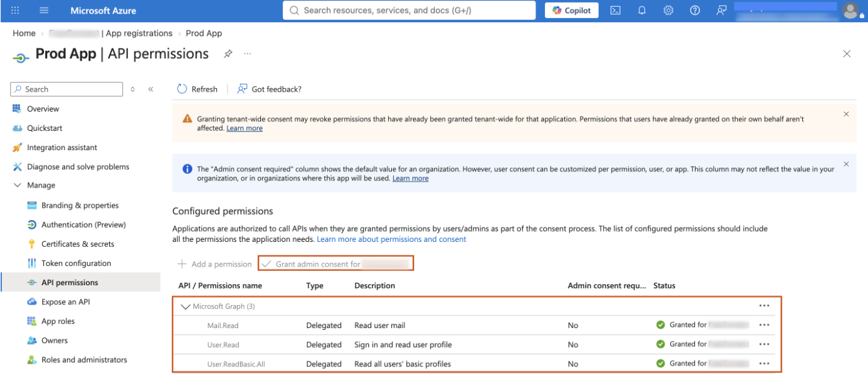Screen dimensions: 868x382
Task: Click the API / Permissions name column header
Action: (220, 286)
